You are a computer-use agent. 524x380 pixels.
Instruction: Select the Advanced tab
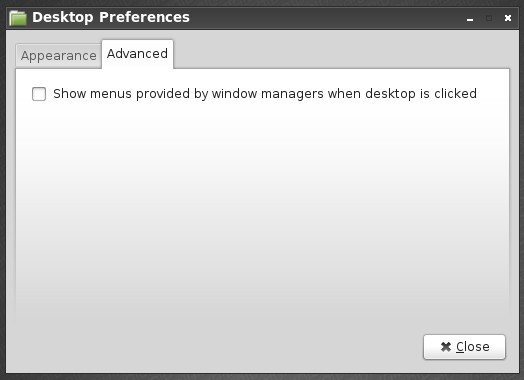pyautogui.click(x=137, y=54)
